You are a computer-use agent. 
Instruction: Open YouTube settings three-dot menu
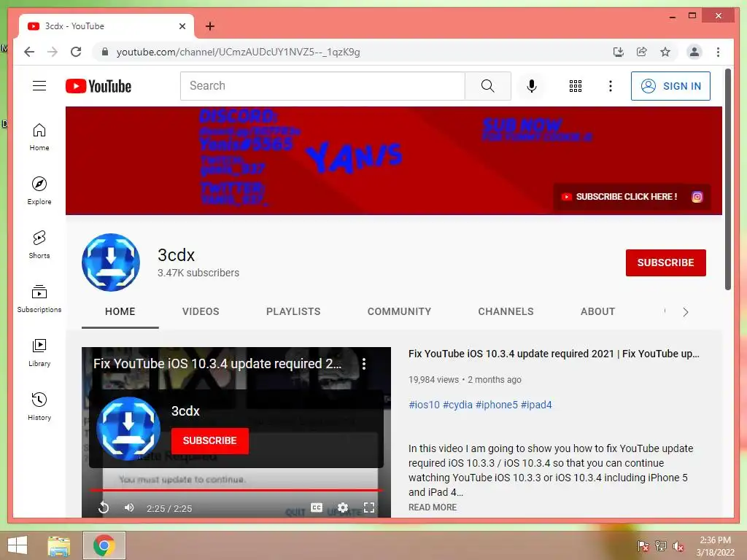611,86
